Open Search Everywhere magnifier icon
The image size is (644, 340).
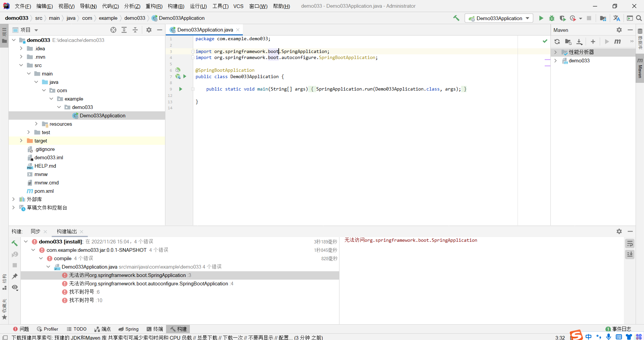point(639,18)
